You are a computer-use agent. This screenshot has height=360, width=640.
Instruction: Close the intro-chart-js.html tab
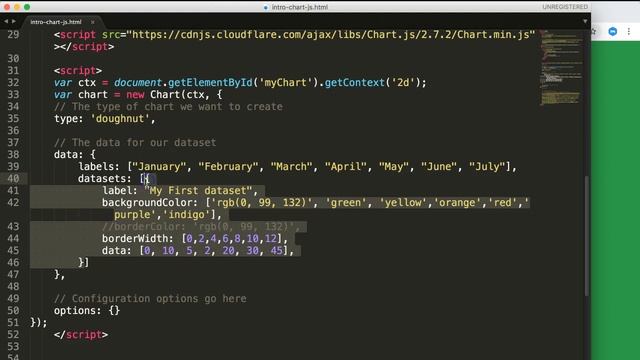click(x=93, y=22)
